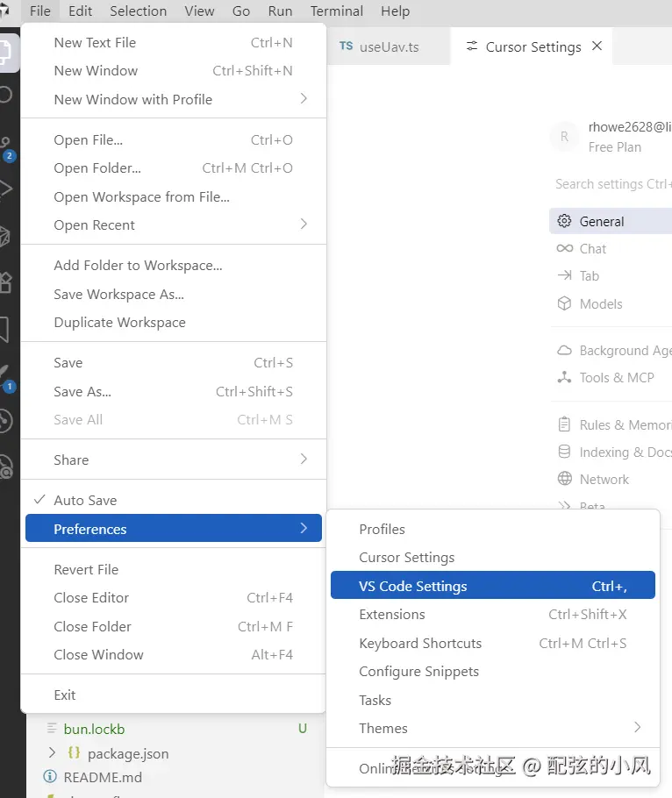Choose New Window menu entry
The width and height of the screenshot is (672, 798).
click(173, 71)
